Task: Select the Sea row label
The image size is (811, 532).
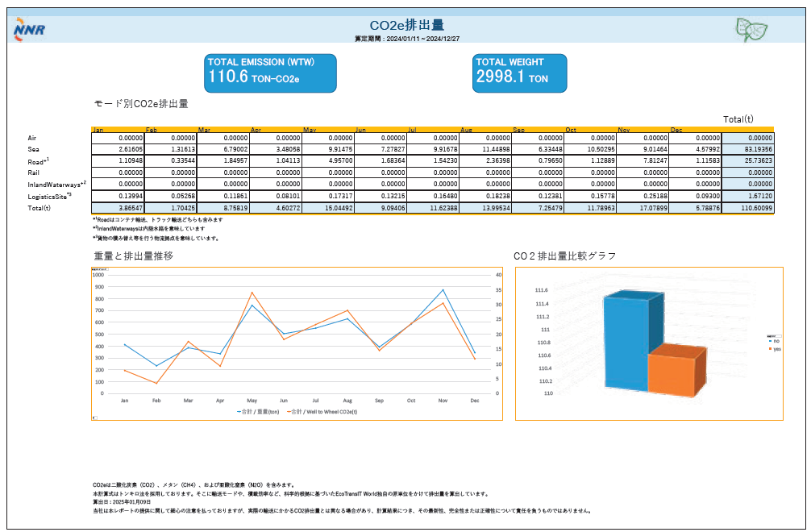Action: [x=33, y=149]
